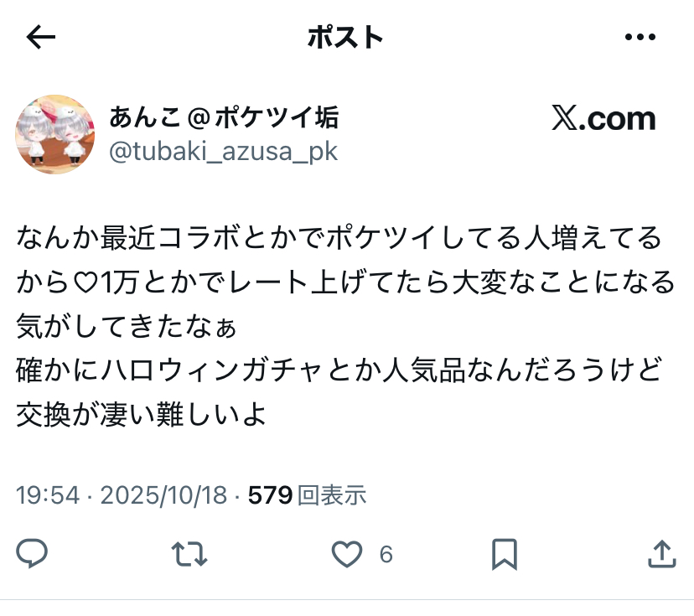Open the あんこ profile avatar picture

(55, 134)
